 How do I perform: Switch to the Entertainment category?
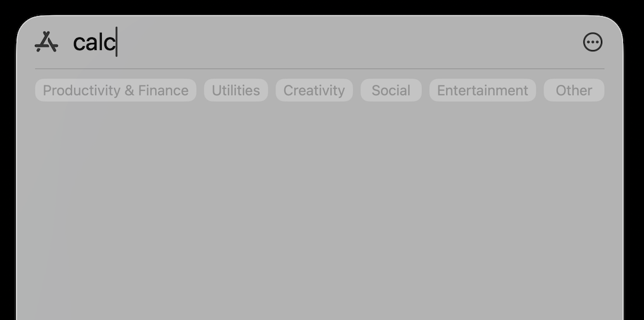pyautogui.click(x=483, y=90)
